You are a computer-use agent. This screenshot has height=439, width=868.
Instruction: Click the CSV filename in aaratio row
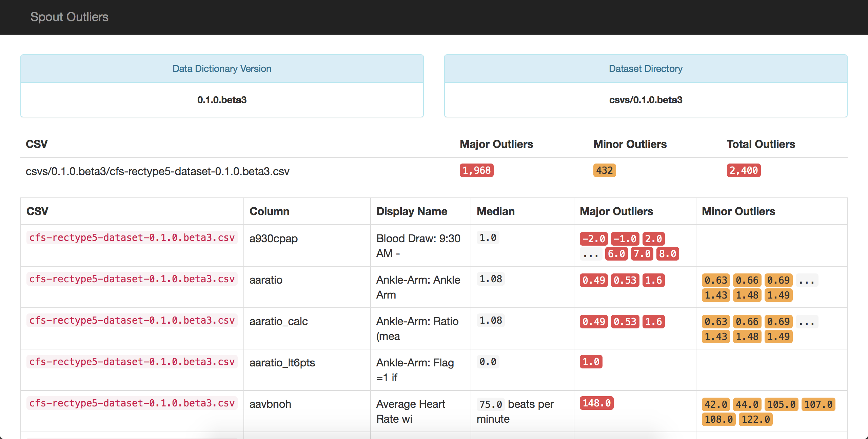132,279
